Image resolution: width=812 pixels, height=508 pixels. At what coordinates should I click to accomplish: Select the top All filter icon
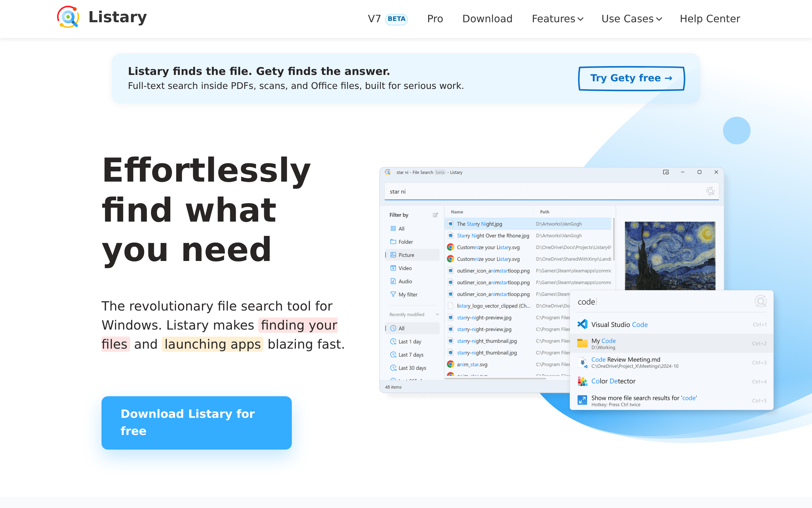pos(393,229)
